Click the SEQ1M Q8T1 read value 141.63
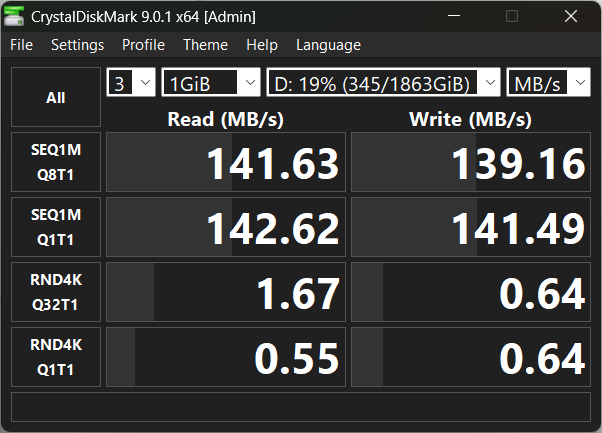Viewport: 602px width, 433px height. click(226, 162)
